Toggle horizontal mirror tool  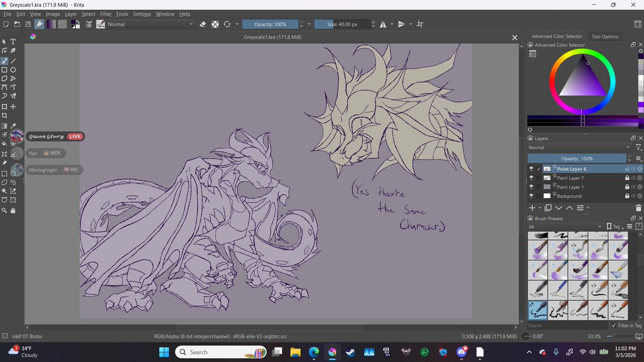pos(383,24)
